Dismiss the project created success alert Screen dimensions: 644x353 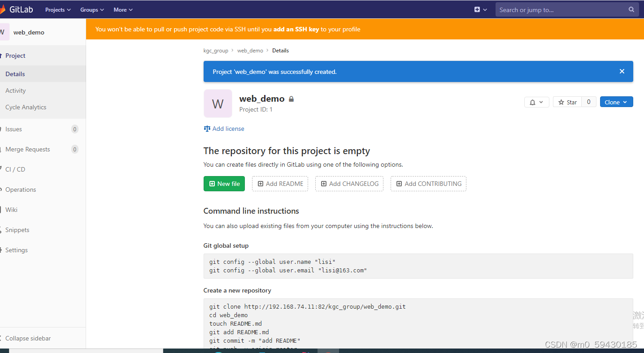click(622, 71)
